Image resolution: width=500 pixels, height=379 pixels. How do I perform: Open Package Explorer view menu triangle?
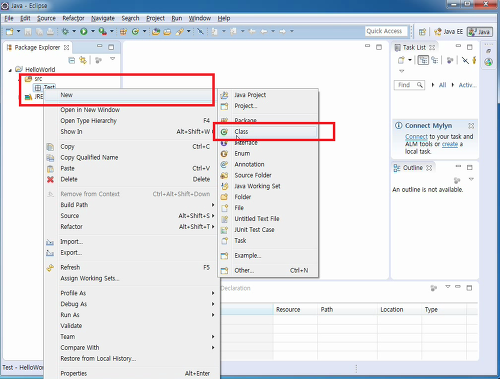(x=113, y=59)
